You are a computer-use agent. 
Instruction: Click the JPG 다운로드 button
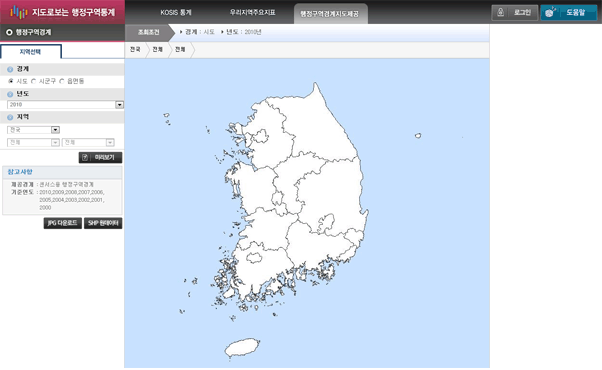63,223
